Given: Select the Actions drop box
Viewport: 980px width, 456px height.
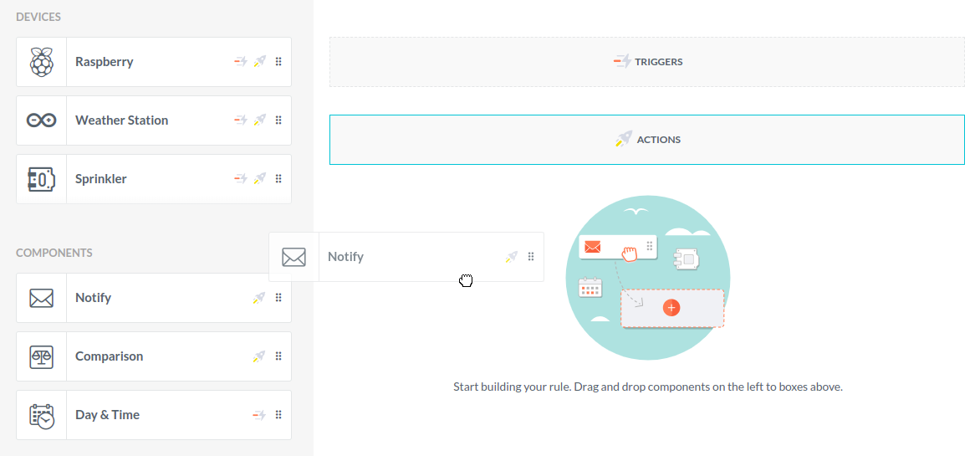Looking at the screenshot, I should [x=646, y=140].
